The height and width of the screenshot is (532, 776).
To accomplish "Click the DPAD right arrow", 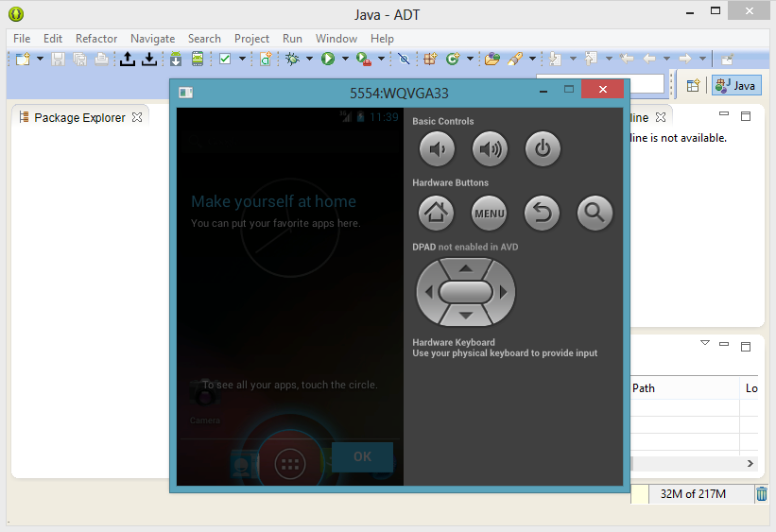I will point(504,293).
